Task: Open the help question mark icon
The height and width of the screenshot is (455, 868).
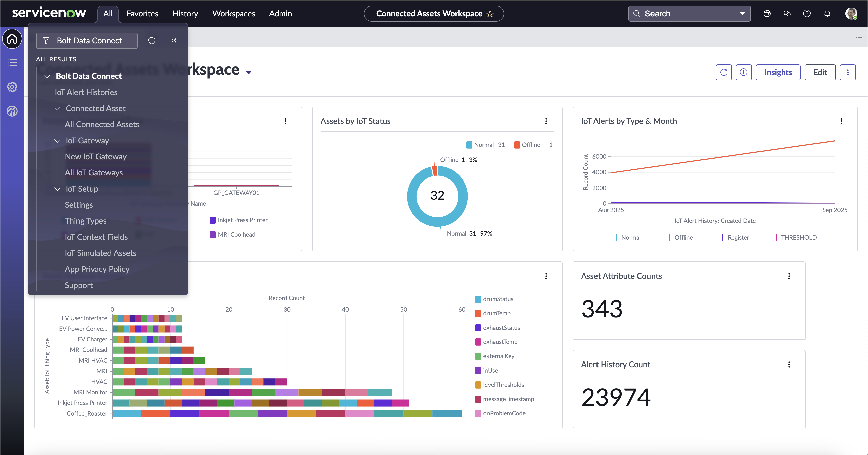Action: 807,14
